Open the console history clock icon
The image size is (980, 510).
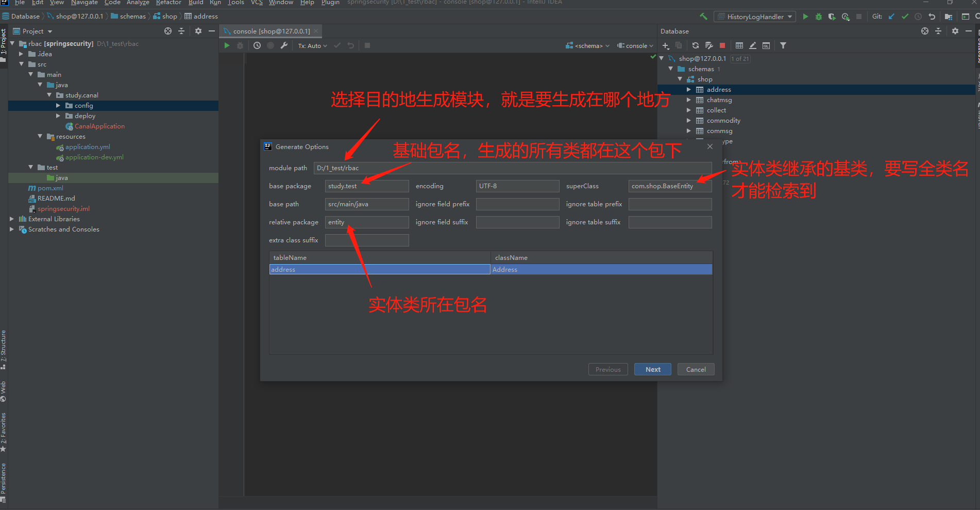[x=257, y=45]
